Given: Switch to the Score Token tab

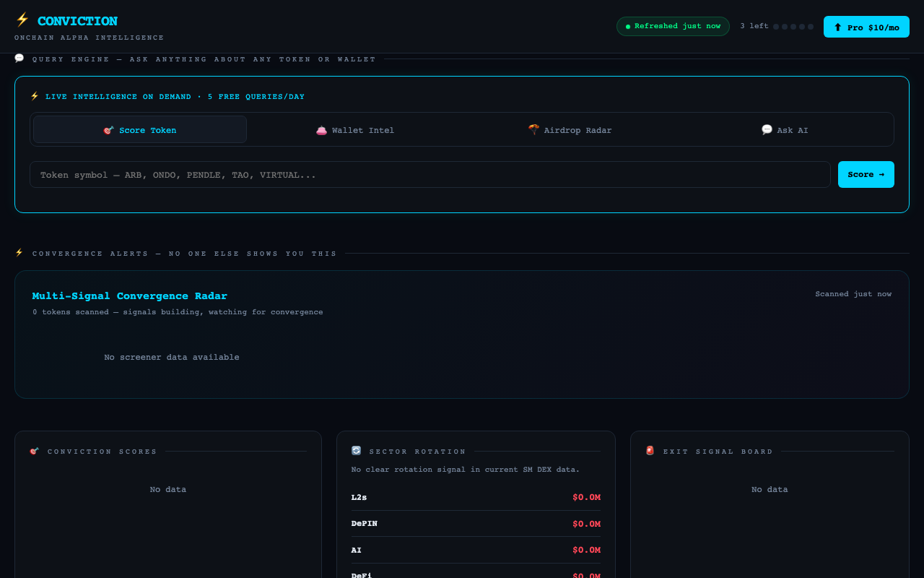Looking at the screenshot, I should click(x=140, y=129).
